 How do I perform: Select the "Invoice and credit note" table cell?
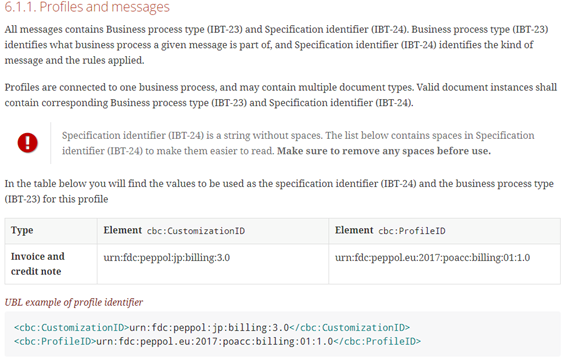[51, 264]
